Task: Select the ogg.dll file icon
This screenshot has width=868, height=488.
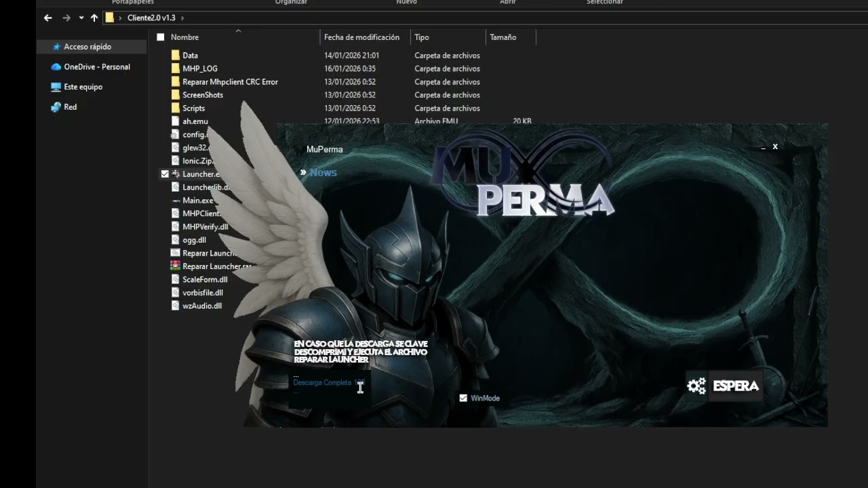Action: pos(176,240)
